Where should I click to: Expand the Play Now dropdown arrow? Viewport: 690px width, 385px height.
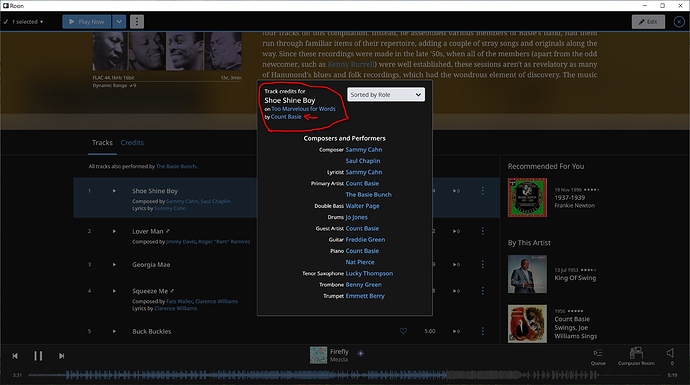tap(119, 22)
